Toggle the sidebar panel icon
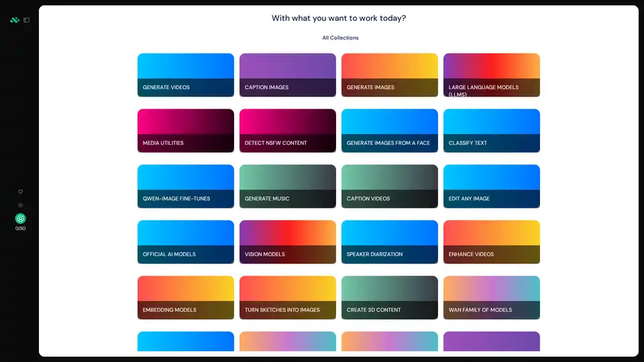The image size is (644, 362). pyautogui.click(x=27, y=20)
